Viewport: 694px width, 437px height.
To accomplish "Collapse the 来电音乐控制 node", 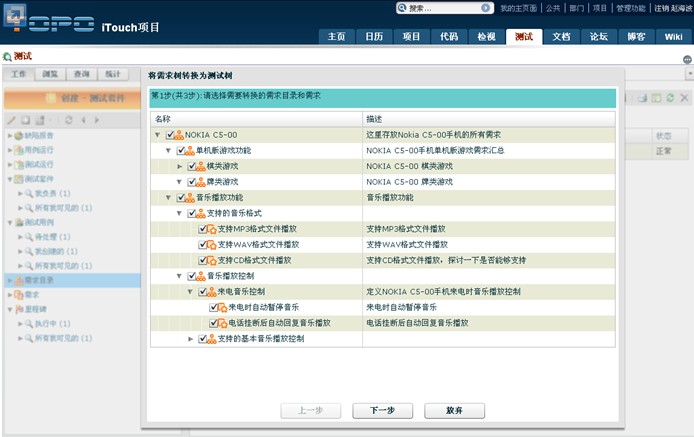I will [x=190, y=292].
